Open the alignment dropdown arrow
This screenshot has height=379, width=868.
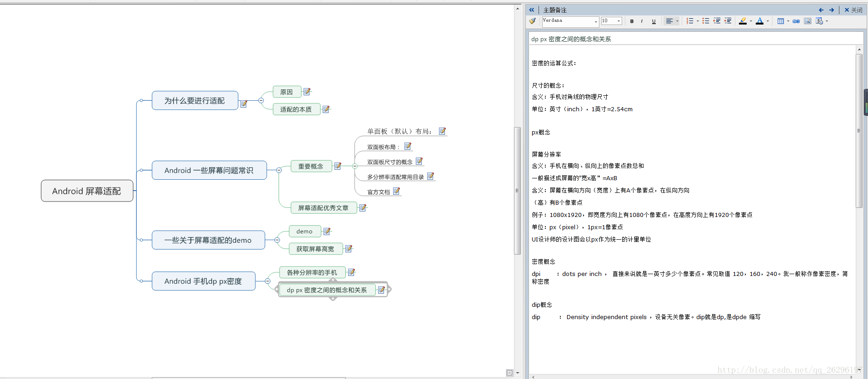coord(677,21)
